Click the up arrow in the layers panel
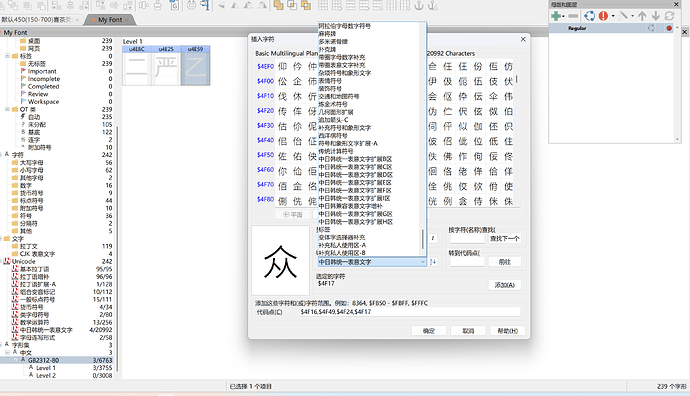The height and width of the screenshot is (396, 690). [x=642, y=16]
